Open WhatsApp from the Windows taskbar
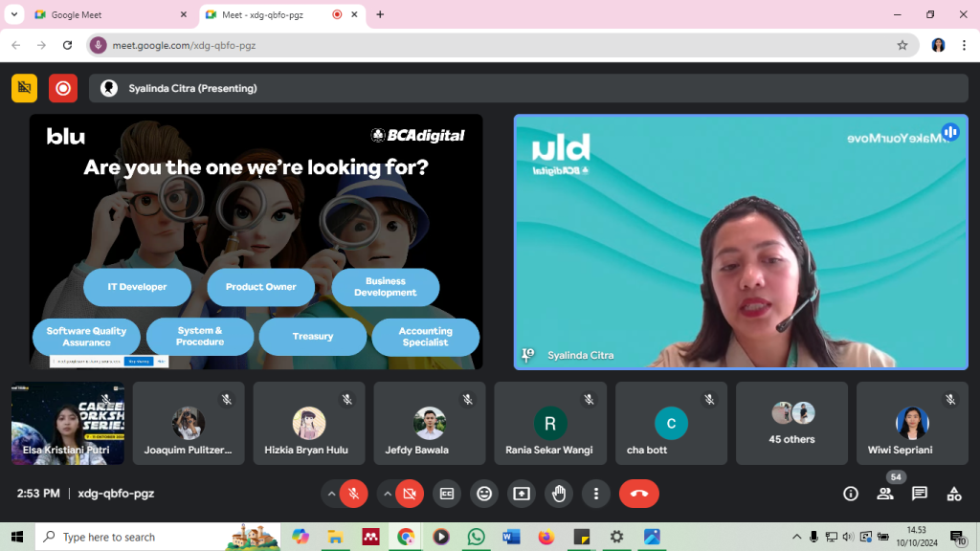This screenshot has height=551, width=980. click(x=476, y=537)
